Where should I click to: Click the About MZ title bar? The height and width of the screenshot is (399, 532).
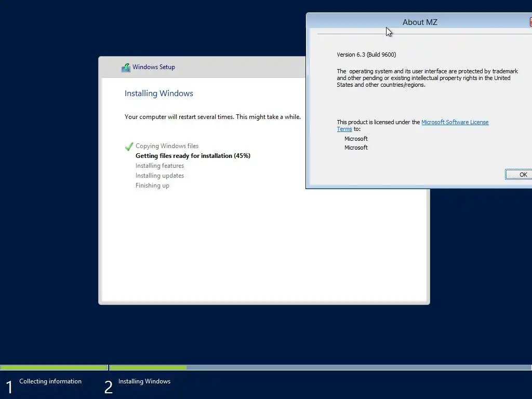pos(419,22)
